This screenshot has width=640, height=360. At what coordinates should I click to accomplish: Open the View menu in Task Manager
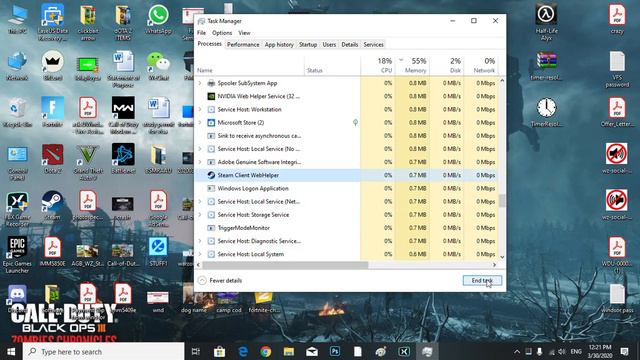point(244,33)
